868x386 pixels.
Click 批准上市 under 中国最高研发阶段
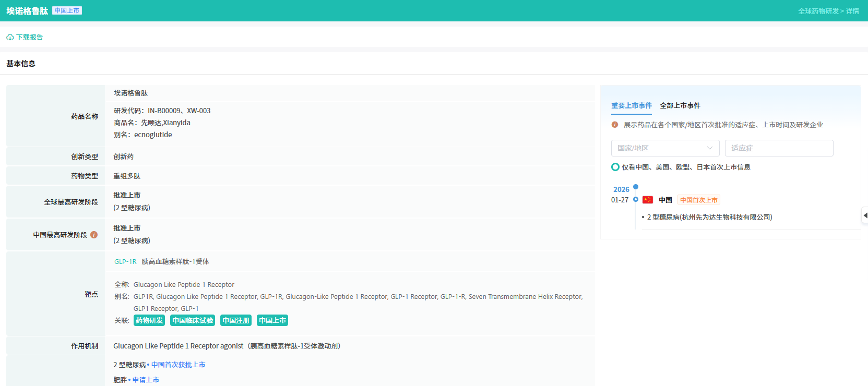(127, 228)
